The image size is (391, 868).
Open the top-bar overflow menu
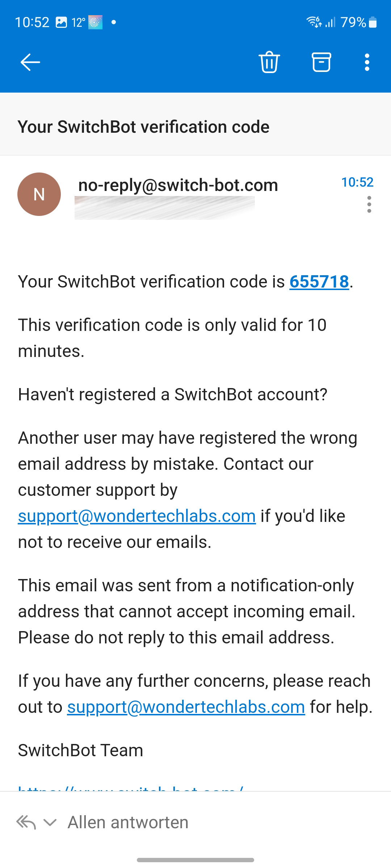click(x=367, y=62)
